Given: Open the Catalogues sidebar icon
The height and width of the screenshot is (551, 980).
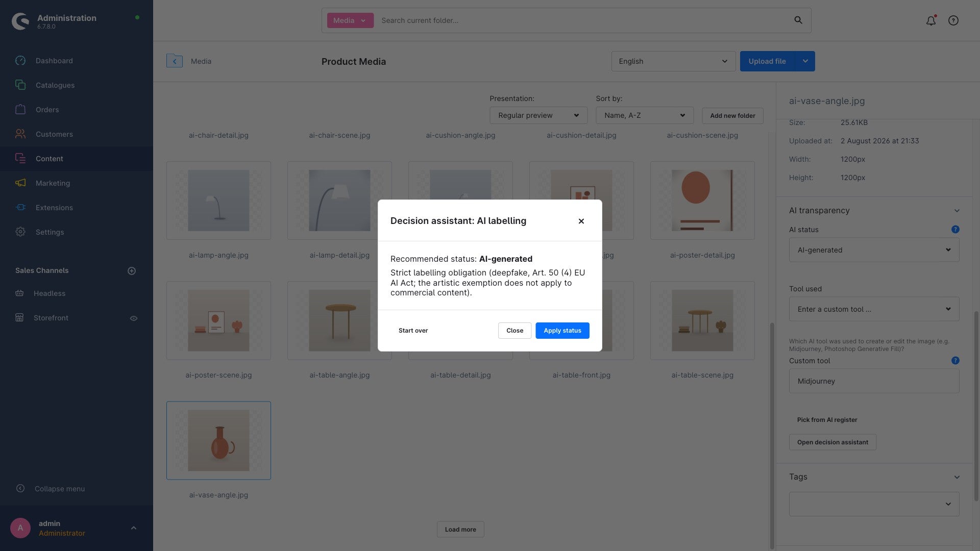Looking at the screenshot, I should (20, 85).
